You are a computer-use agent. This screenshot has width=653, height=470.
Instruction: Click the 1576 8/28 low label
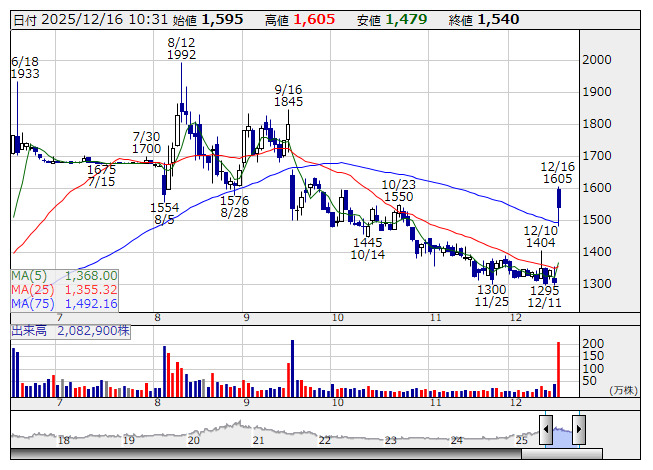(234, 206)
